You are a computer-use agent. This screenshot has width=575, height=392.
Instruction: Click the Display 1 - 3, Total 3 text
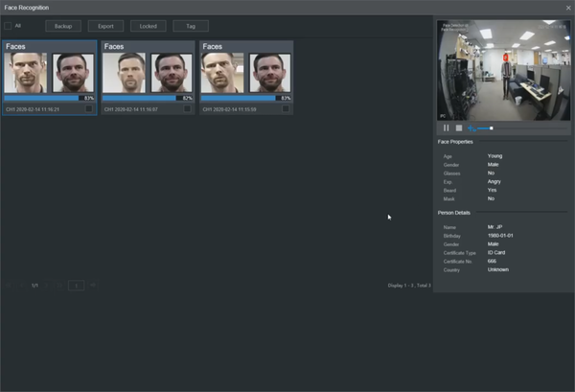(409, 286)
